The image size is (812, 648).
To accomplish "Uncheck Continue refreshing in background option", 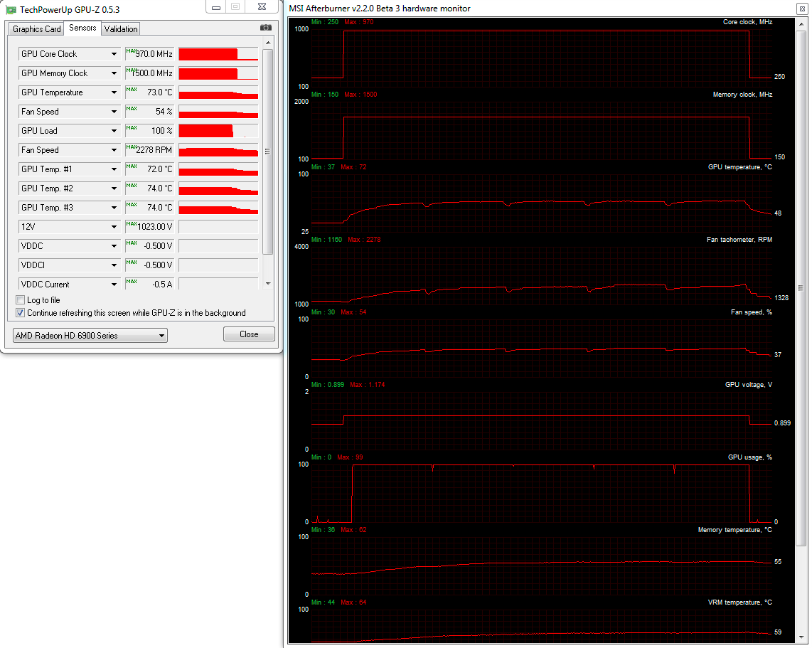I will pyautogui.click(x=20, y=313).
